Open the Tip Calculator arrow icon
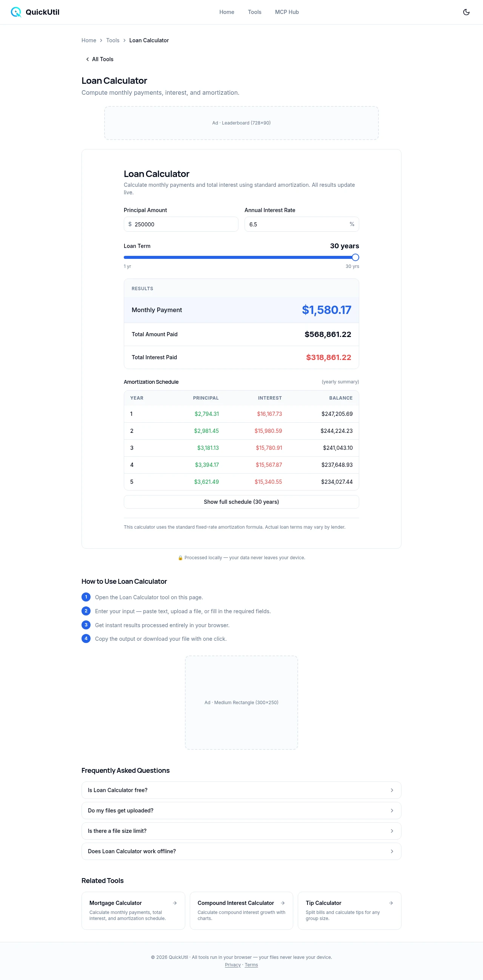 click(x=391, y=903)
